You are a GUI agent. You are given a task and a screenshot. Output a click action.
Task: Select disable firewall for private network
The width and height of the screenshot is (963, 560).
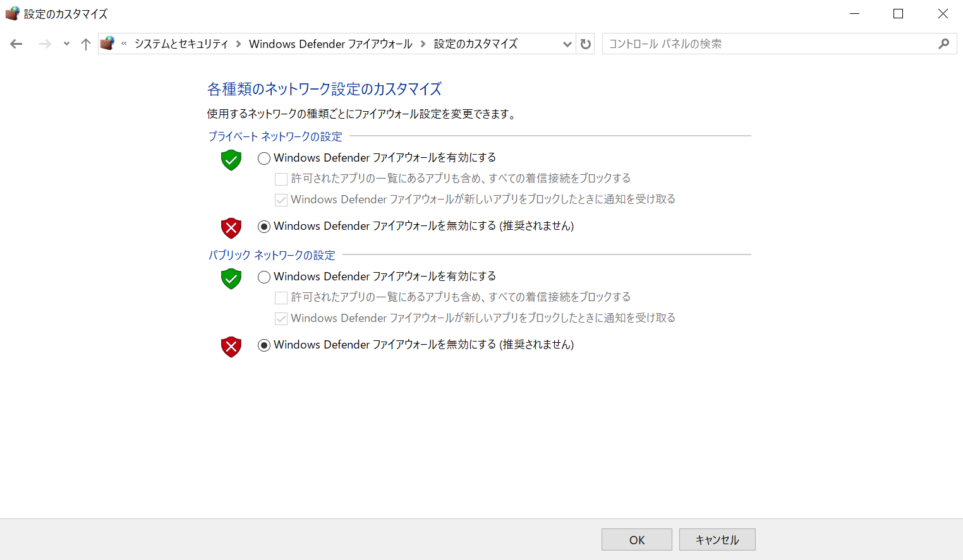click(264, 227)
